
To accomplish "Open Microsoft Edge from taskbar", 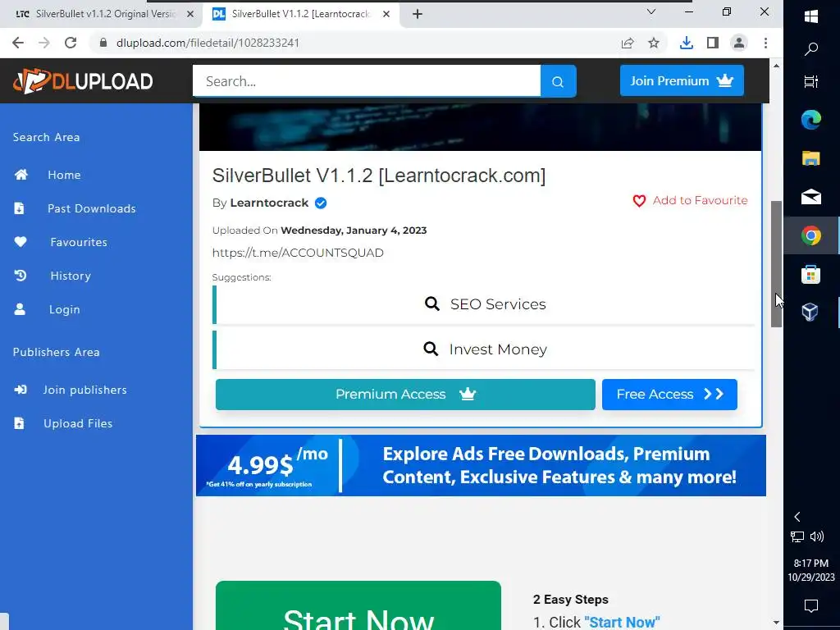I will [x=811, y=119].
